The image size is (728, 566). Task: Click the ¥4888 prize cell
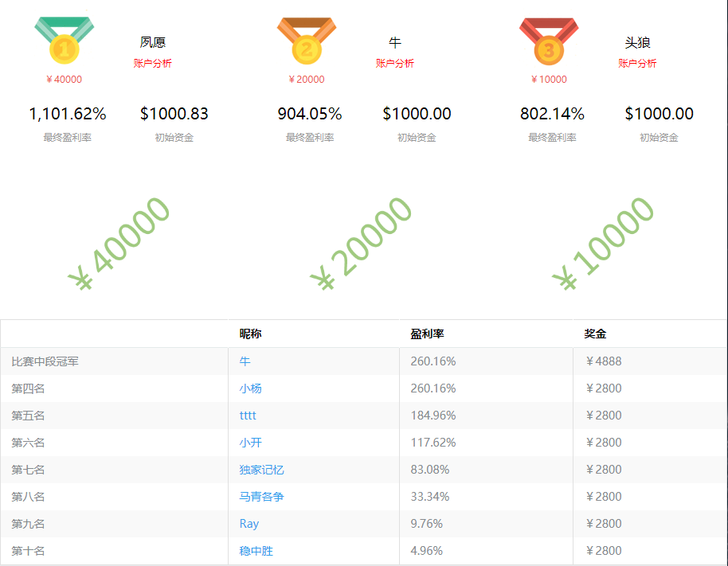(603, 361)
